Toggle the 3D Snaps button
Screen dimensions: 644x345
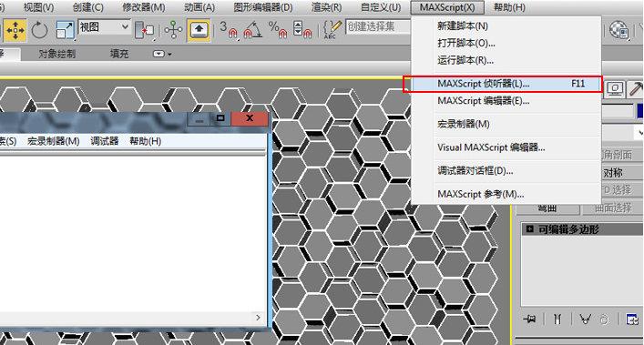click(229, 30)
